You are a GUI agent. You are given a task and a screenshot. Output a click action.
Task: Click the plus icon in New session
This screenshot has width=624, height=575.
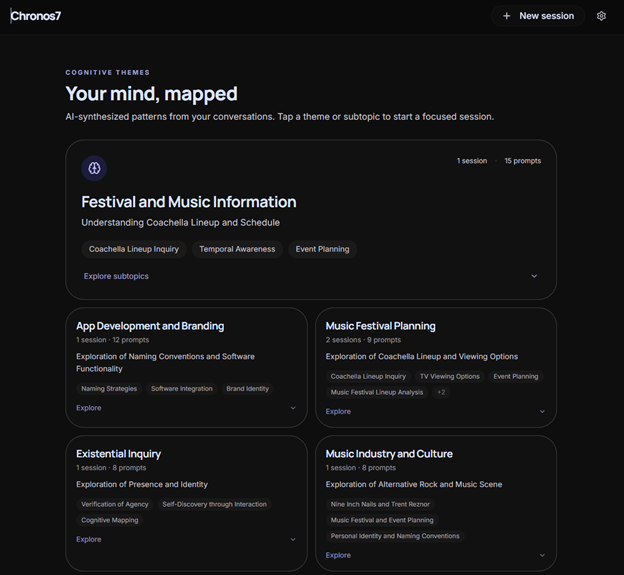pos(507,16)
